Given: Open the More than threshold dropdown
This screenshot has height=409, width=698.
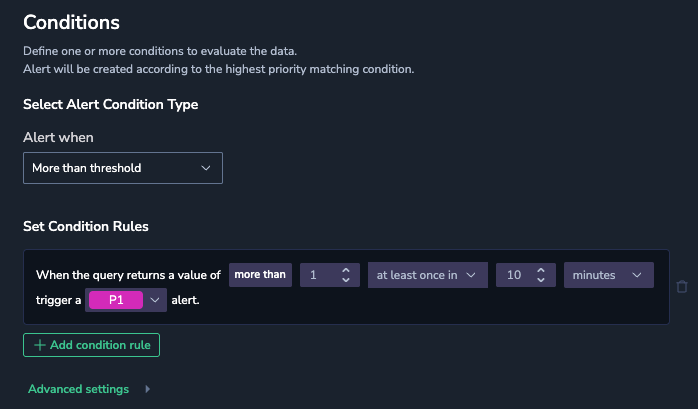Looking at the screenshot, I should [123, 168].
